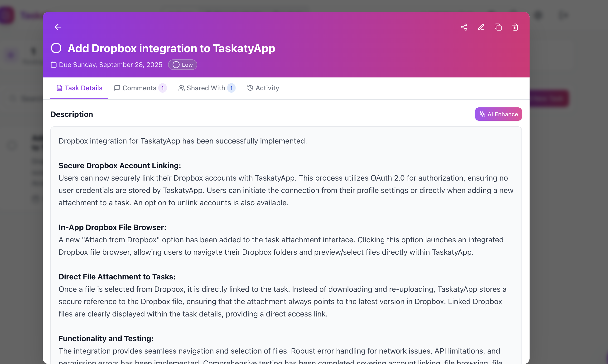Click the Direct File Attachment to Tasks heading
Screen dimensions: 608x364
point(117,277)
